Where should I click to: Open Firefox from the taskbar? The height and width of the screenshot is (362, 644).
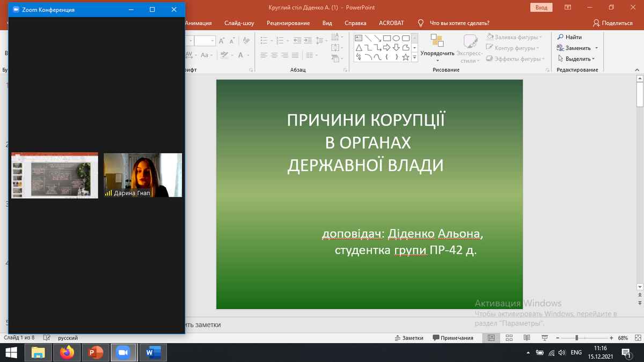pos(67,352)
